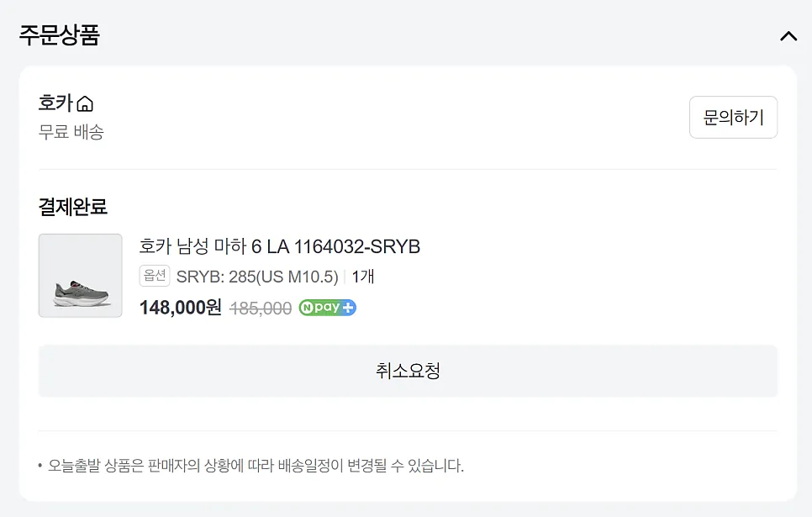
Task: Select the 옵션 badge before the option text
Action: pos(155,276)
